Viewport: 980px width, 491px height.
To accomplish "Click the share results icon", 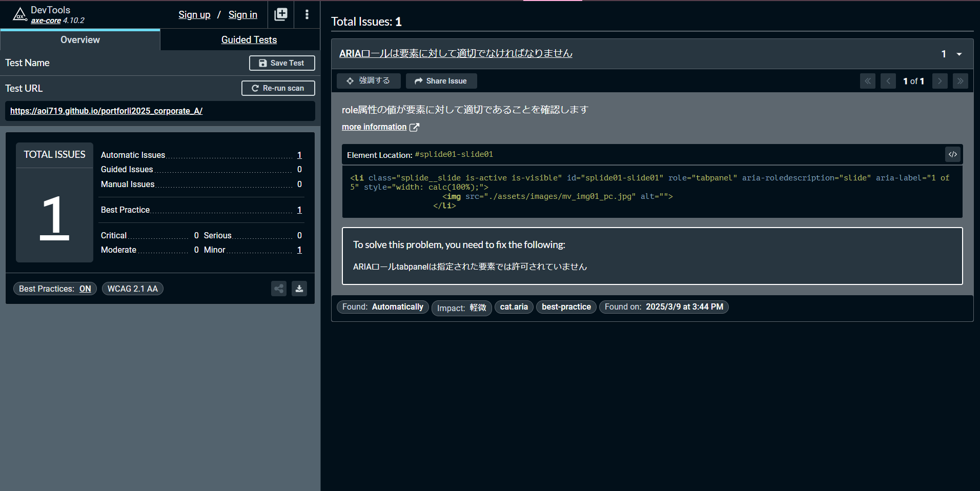I will click(x=279, y=289).
